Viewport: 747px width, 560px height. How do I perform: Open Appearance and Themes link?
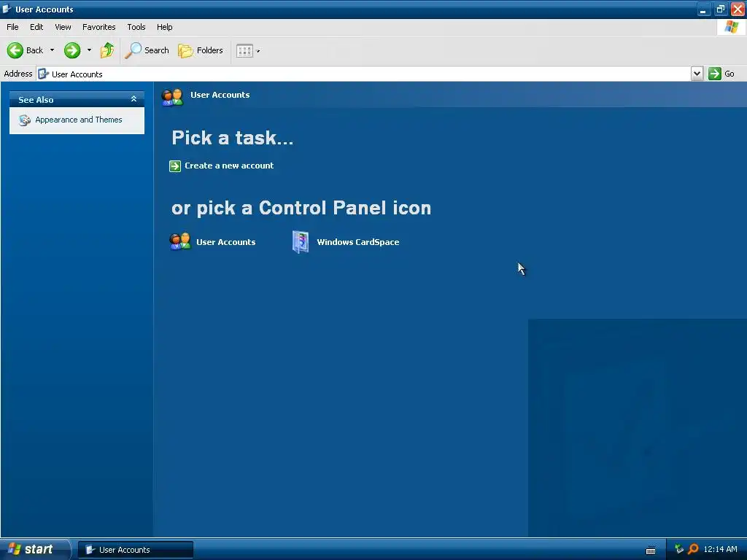click(x=79, y=120)
